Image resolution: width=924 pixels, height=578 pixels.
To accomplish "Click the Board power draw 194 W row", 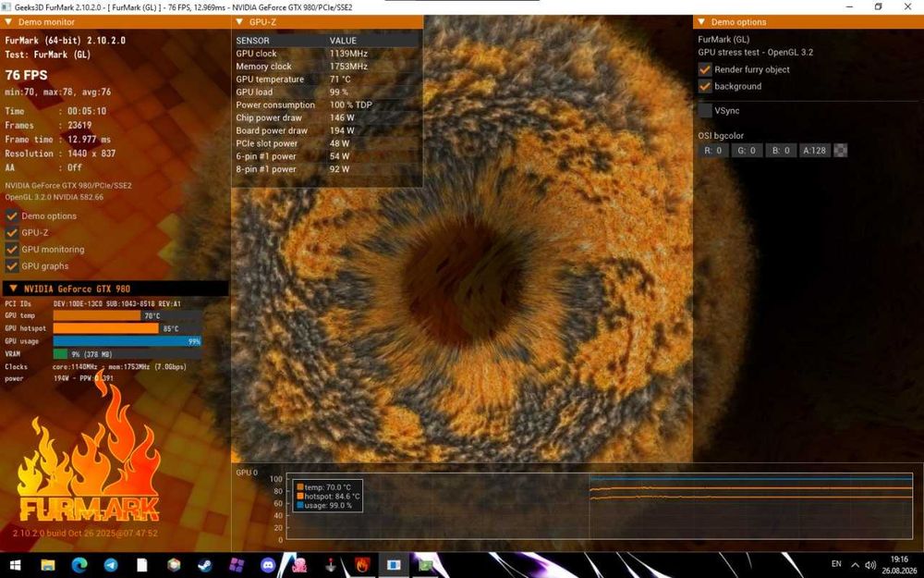I will point(327,131).
